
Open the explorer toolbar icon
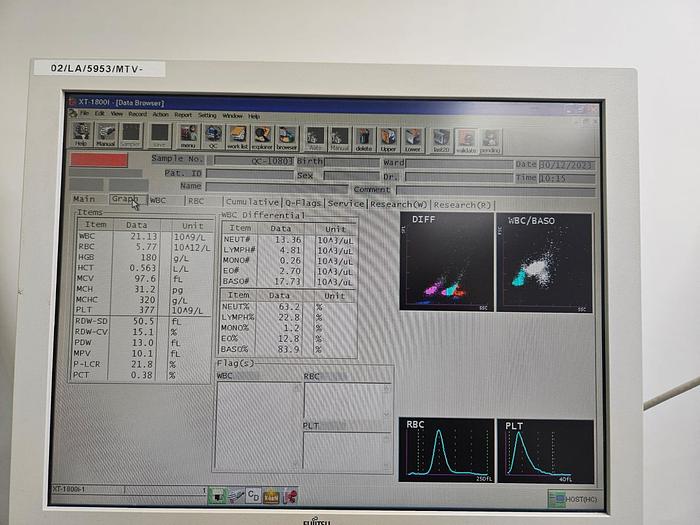click(x=262, y=138)
